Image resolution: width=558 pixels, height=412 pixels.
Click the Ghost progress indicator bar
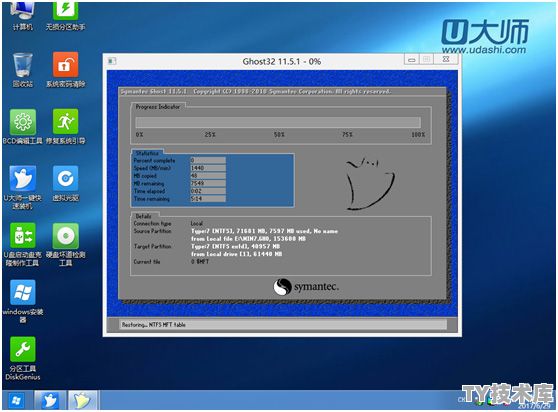point(278,122)
